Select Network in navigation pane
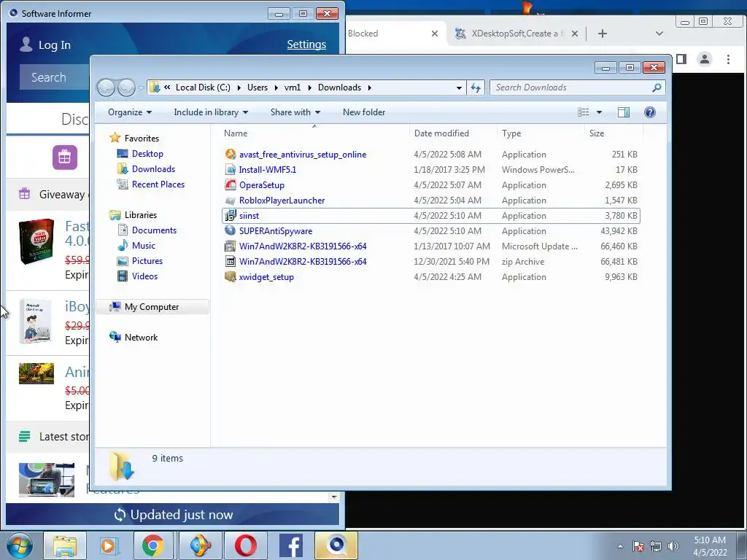Image resolution: width=747 pixels, height=560 pixels. (x=141, y=338)
